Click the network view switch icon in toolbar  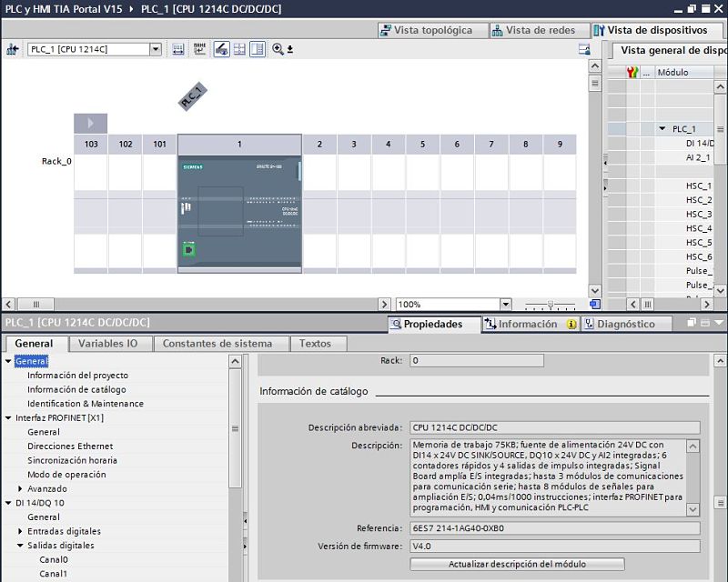pyautogui.click(x=13, y=49)
